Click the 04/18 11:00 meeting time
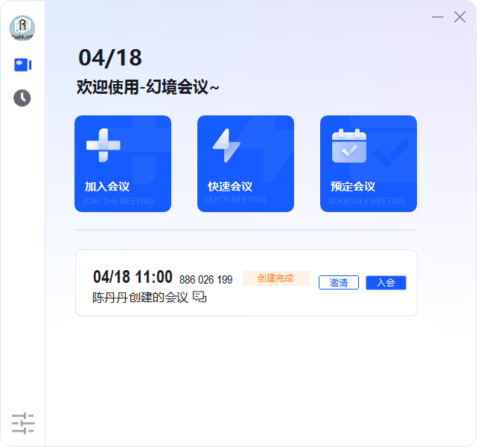The height and width of the screenshot is (448, 478). [x=133, y=278]
